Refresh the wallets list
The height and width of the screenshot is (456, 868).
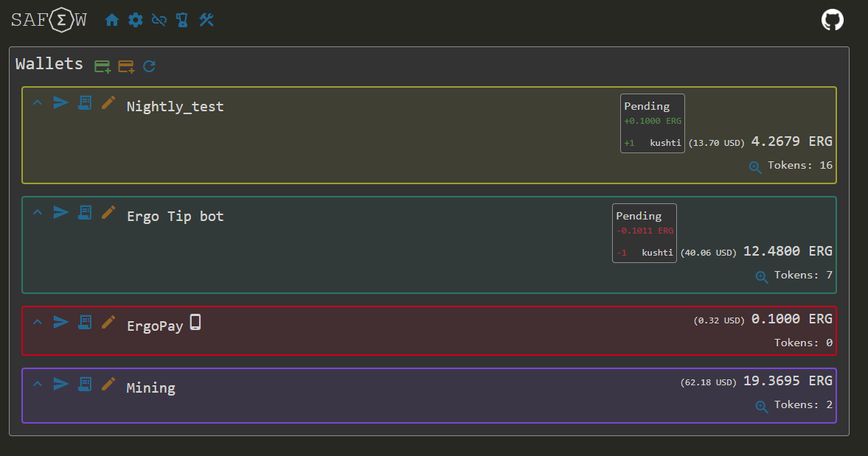point(149,66)
